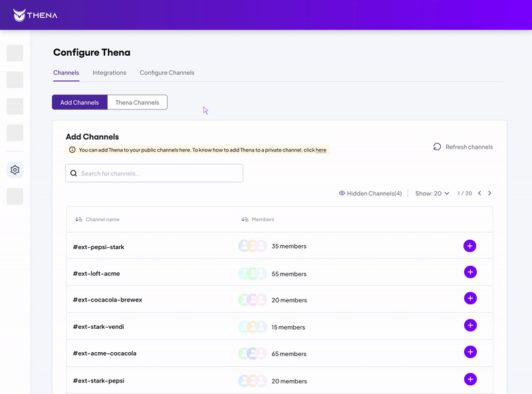Add the #ext-loft-acme channel with plus
Screen dimensions: 532x394
coord(470,272)
